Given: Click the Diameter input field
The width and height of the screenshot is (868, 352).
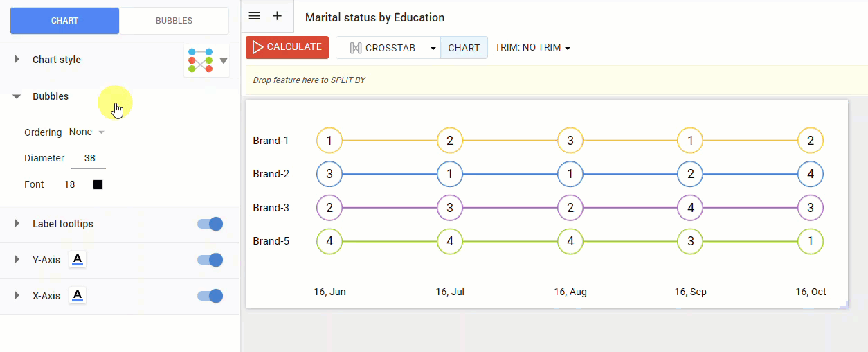Looking at the screenshot, I should click(89, 158).
